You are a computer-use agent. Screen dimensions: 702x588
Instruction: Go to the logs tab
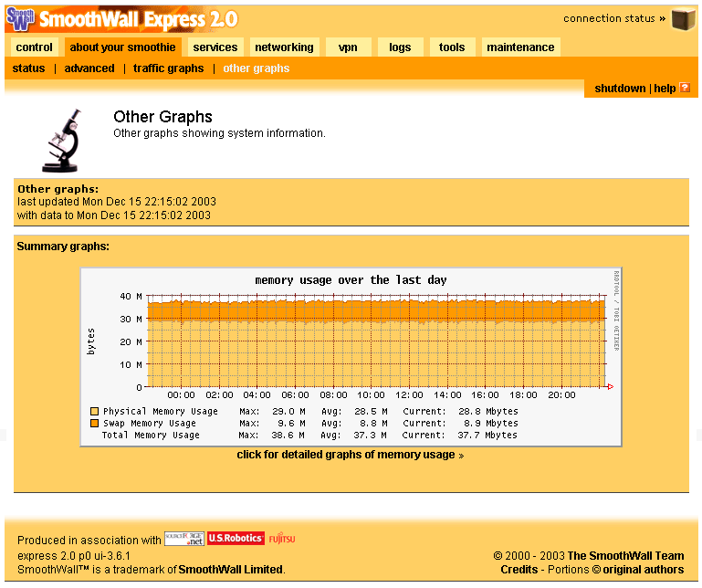[400, 47]
